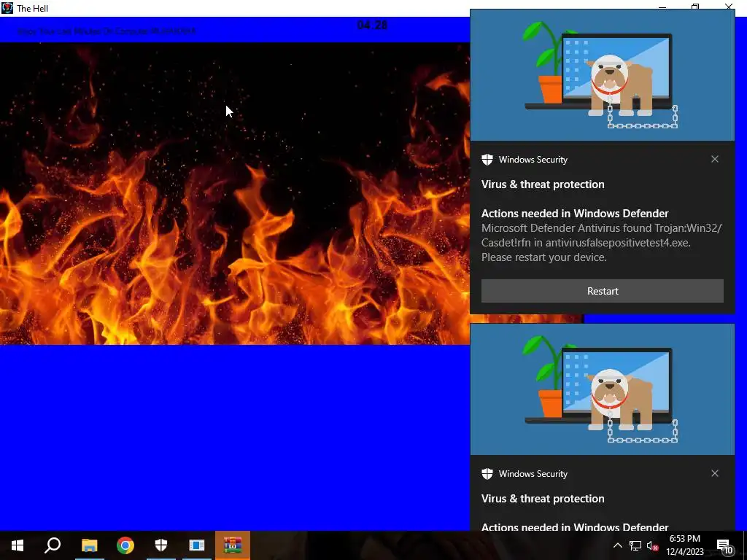Dismiss the first Windows Security notification
Viewport: 747px width, 560px height.
click(715, 159)
